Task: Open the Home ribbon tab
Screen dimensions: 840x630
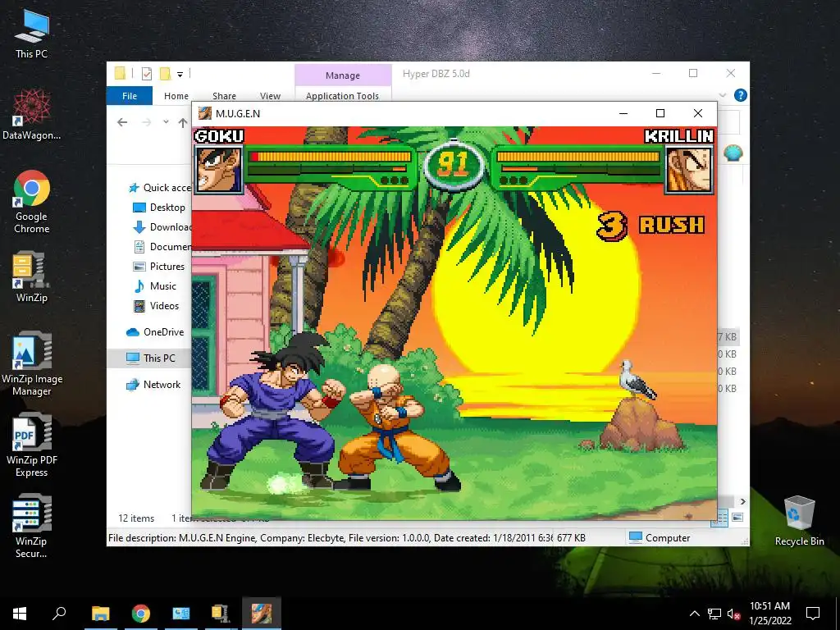Action: (176, 96)
